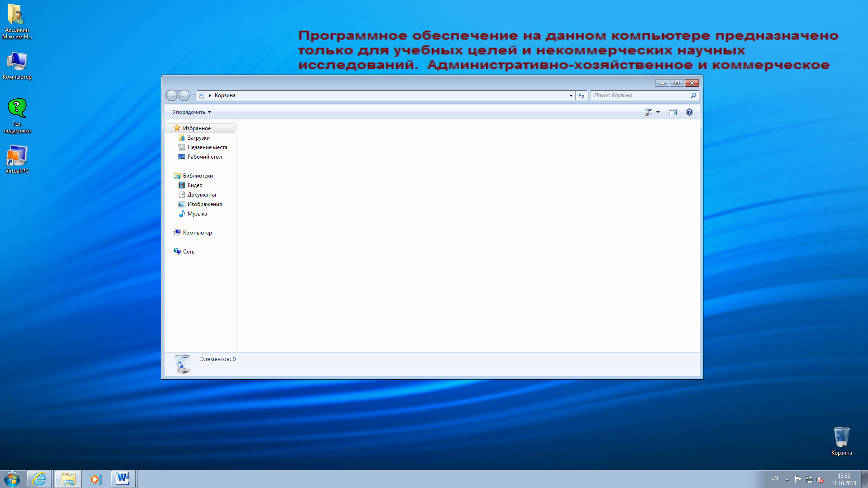Image resolution: width=868 pixels, height=488 pixels.
Task: Open Action Center flag icon in tray
Action: [798, 479]
